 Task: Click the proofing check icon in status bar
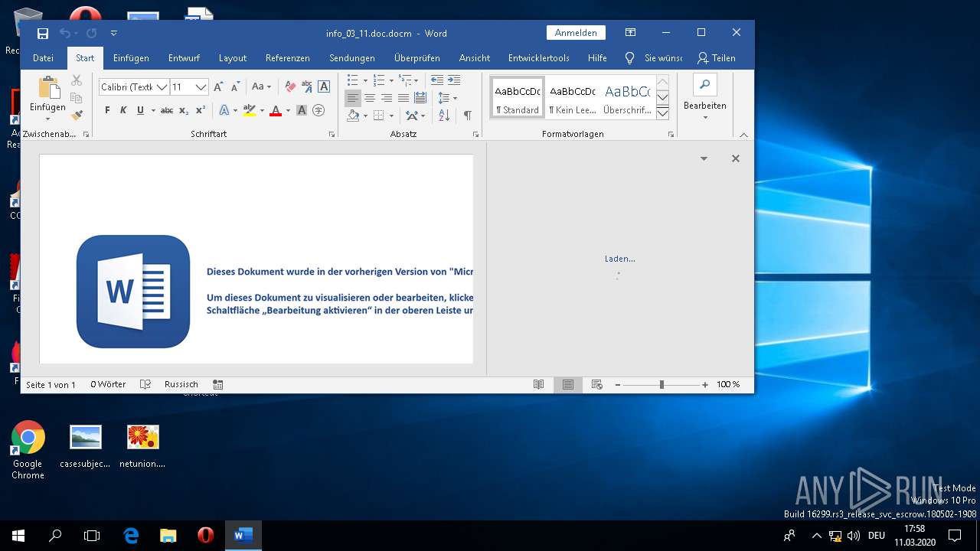tap(145, 385)
